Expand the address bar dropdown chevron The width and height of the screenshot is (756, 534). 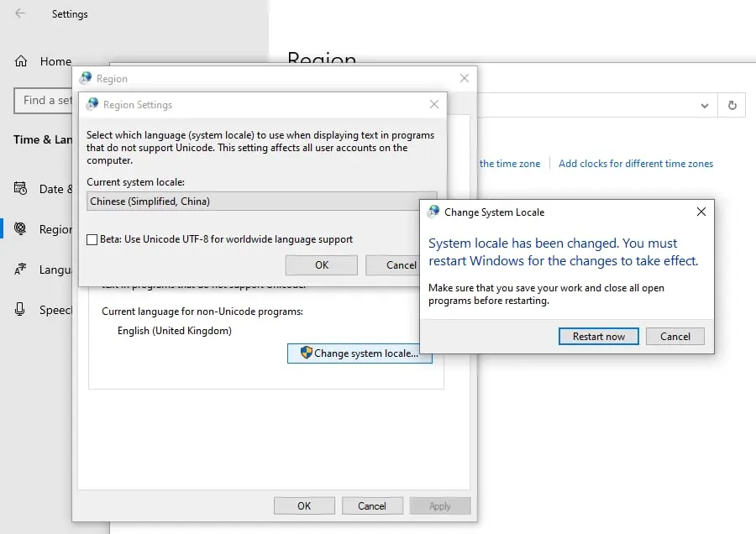[x=704, y=105]
